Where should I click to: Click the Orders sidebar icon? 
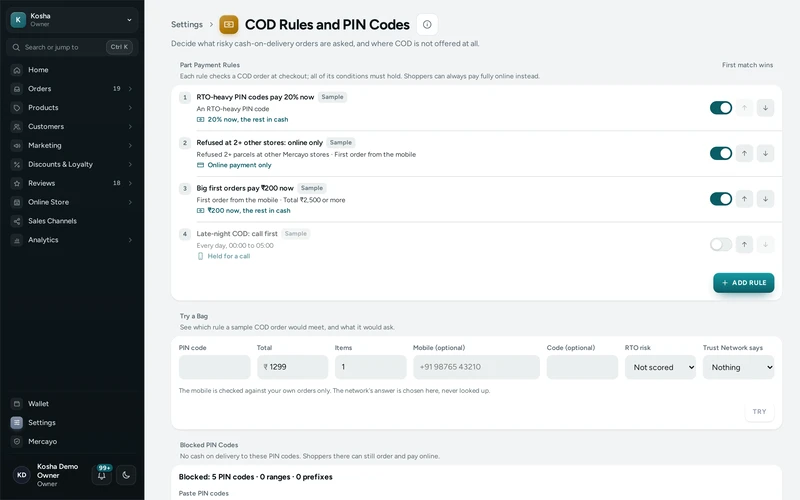tap(17, 89)
